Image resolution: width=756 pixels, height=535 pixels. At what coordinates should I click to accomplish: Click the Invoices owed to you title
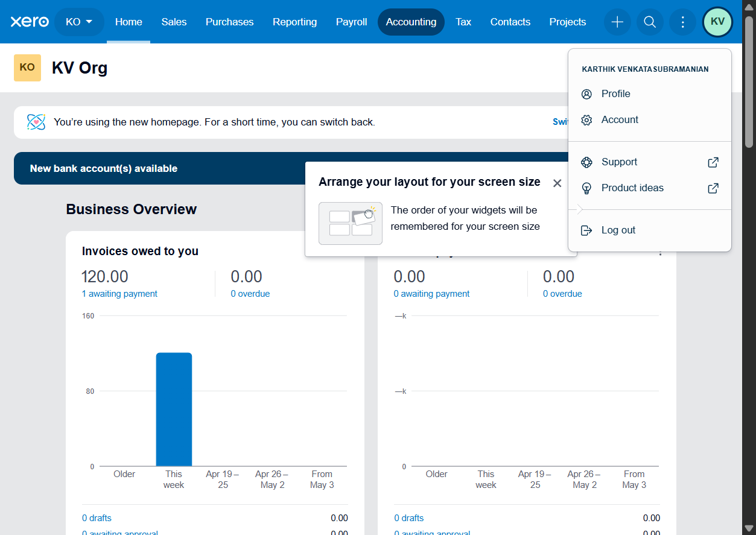140,251
